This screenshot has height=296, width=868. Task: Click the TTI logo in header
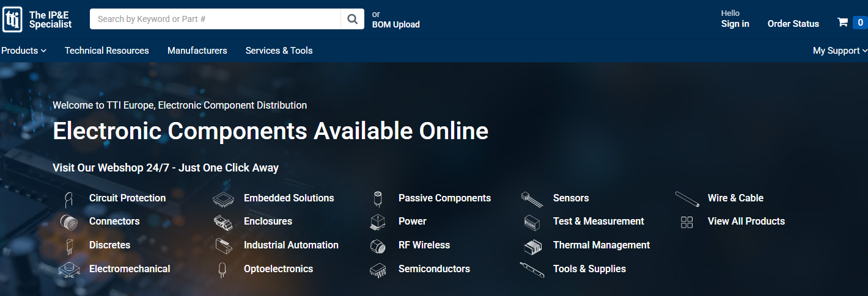tap(13, 20)
